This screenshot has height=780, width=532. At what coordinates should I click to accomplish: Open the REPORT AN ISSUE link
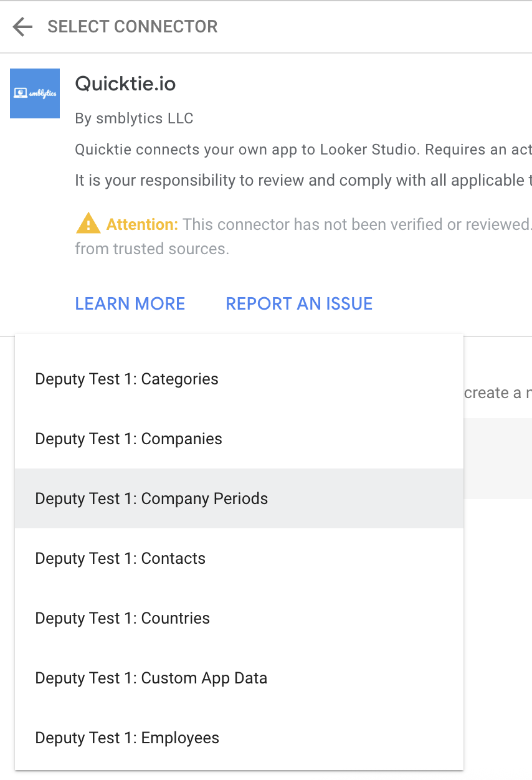(299, 303)
